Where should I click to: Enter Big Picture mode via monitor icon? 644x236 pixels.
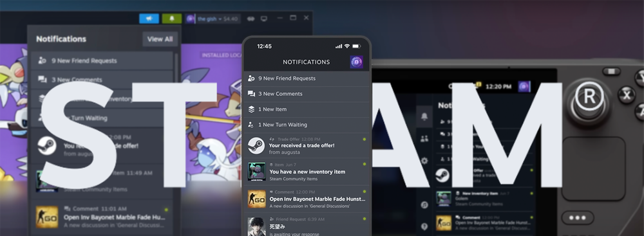[264, 19]
